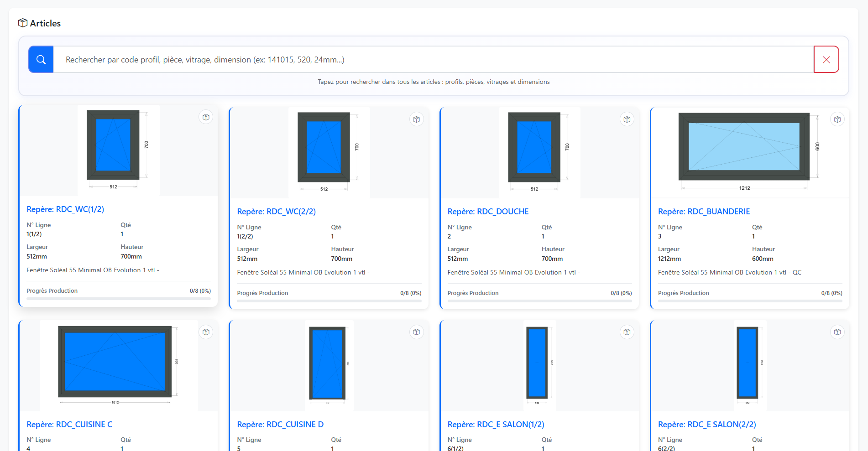Screen dimensions: 868x451
Task: Click the RDC_WC(1/2) production progress bar
Action: (119, 299)
